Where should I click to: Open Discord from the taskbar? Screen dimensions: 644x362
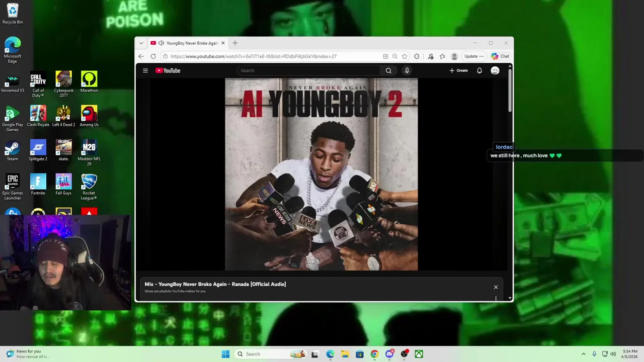[x=389, y=354]
